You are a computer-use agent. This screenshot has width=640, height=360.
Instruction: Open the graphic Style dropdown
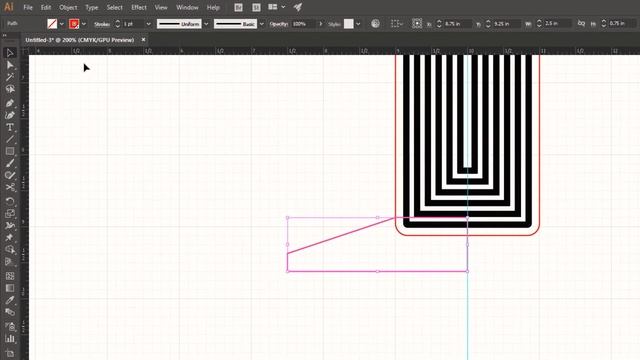[x=358, y=24]
